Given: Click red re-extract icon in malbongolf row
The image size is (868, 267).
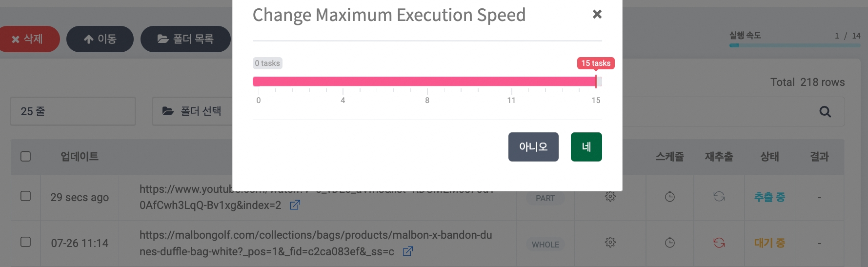Looking at the screenshot, I should [x=719, y=243].
